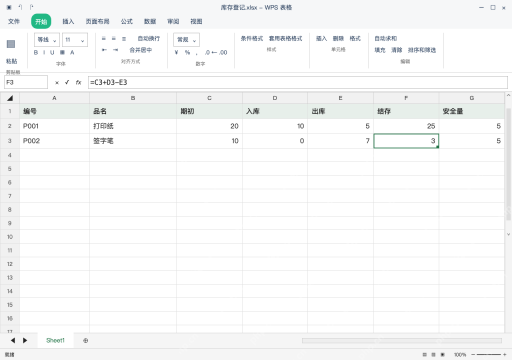
Task: Switch to the Data (数据) tab
Action: point(150,21)
